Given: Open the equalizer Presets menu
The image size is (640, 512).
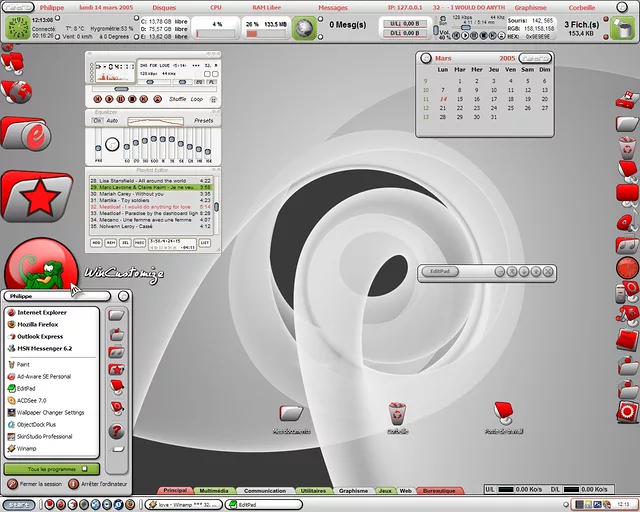Looking at the screenshot, I should (x=203, y=121).
